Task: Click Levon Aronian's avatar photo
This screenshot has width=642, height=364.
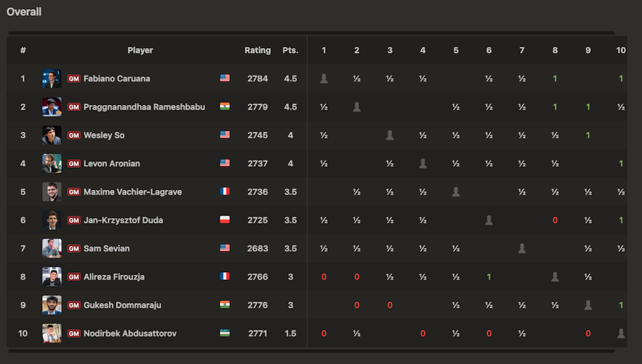Action: click(51, 163)
